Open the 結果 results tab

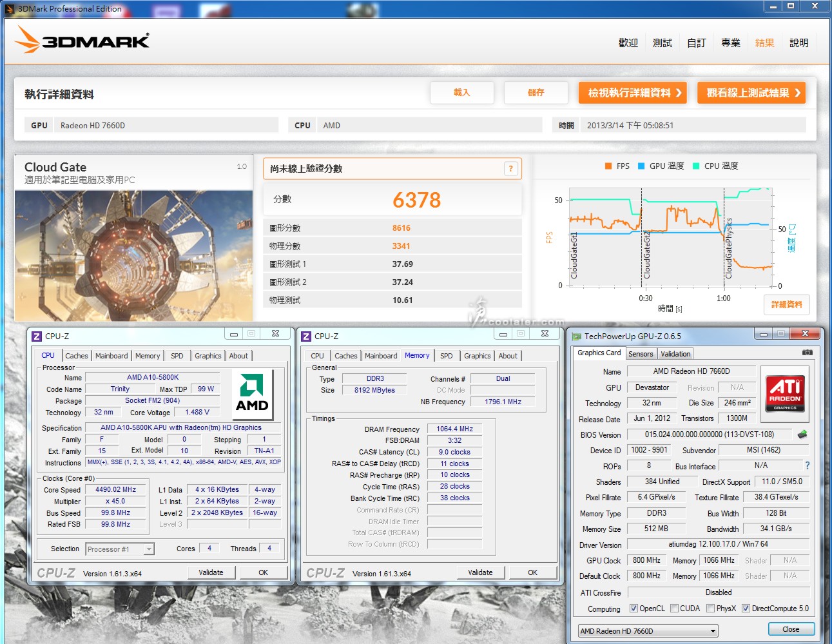765,43
